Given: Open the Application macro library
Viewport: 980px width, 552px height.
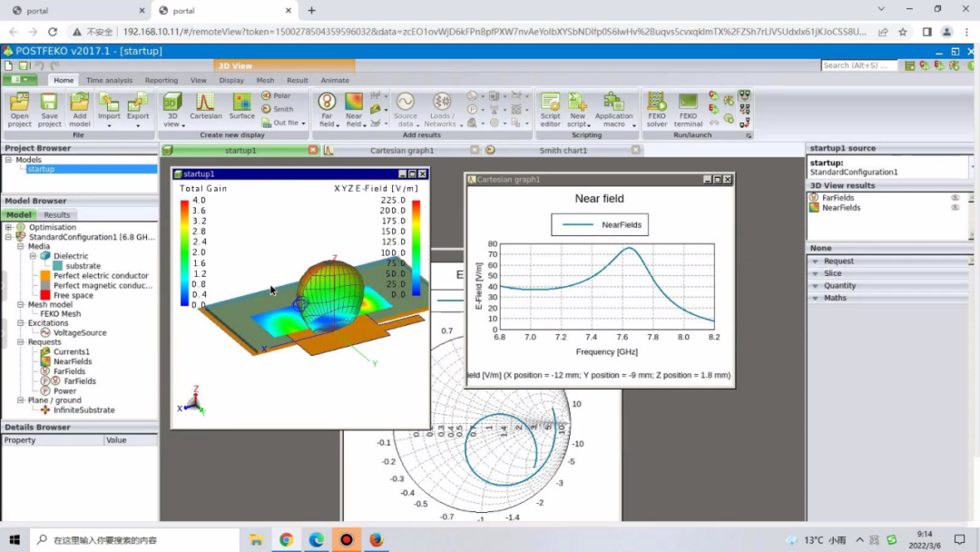Looking at the screenshot, I should [613, 110].
